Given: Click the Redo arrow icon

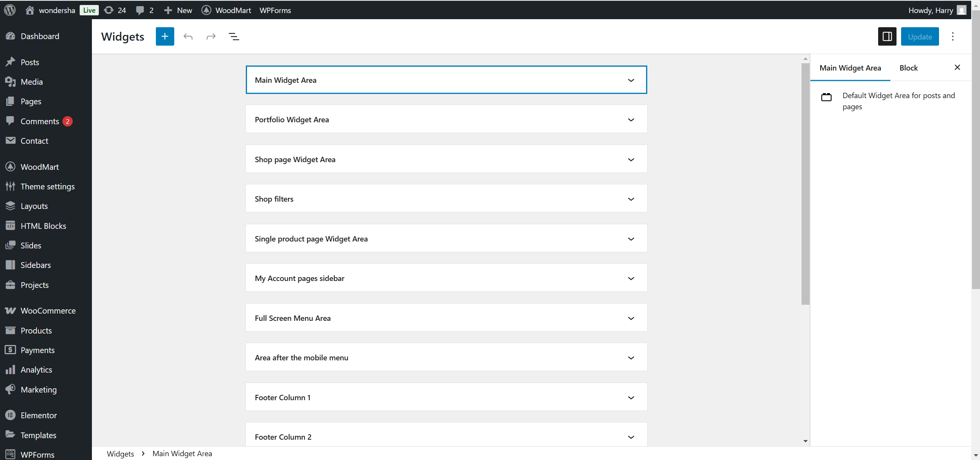Looking at the screenshot, I should pyautogui.click(x=211, y=36).
